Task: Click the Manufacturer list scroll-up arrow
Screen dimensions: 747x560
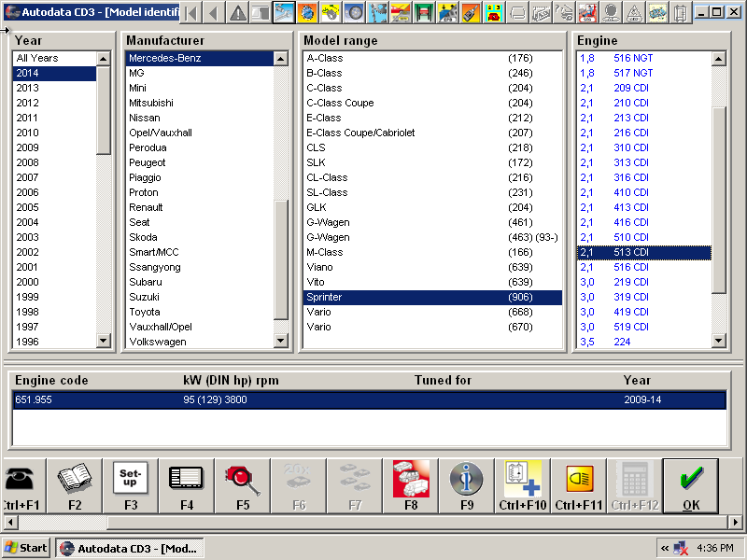Action: click(x=281, y=59)
